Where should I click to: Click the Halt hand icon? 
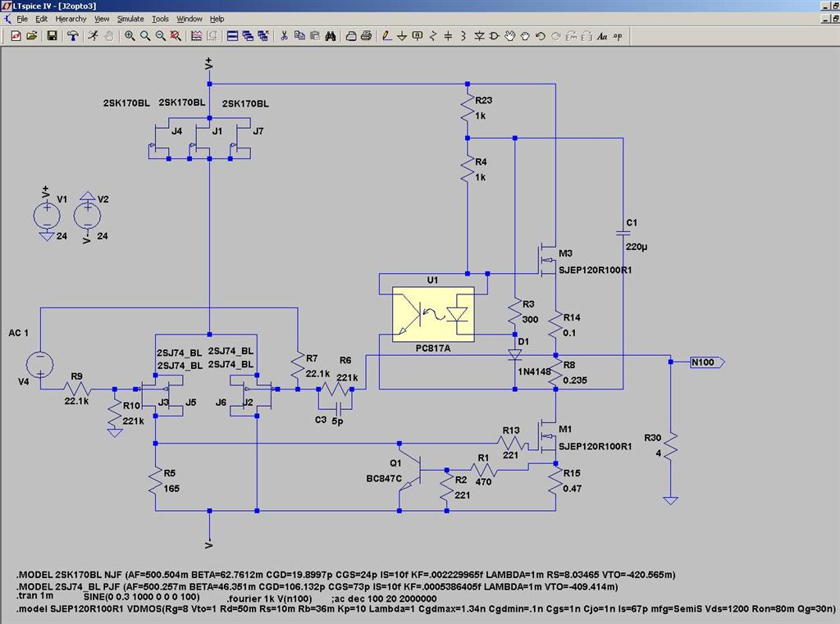[x=109, y=36]
